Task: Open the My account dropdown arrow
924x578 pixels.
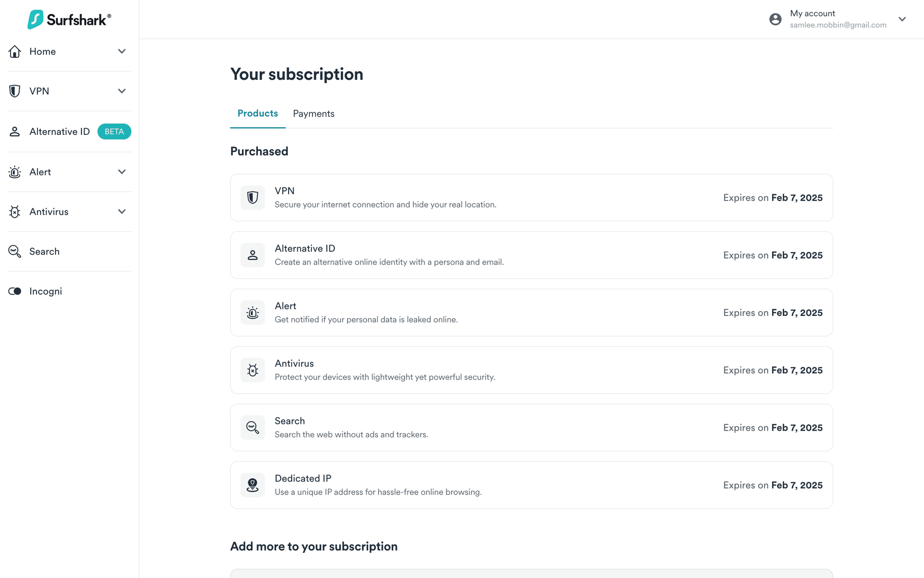Action: point(902,19)
